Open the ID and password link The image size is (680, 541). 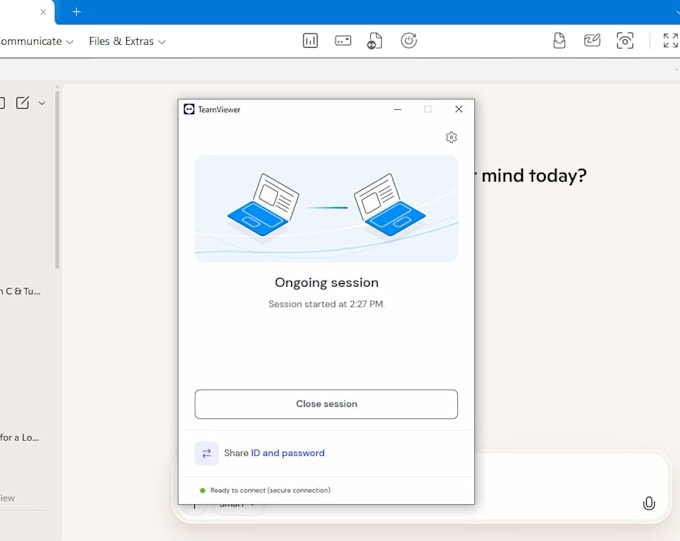[288, 453]
